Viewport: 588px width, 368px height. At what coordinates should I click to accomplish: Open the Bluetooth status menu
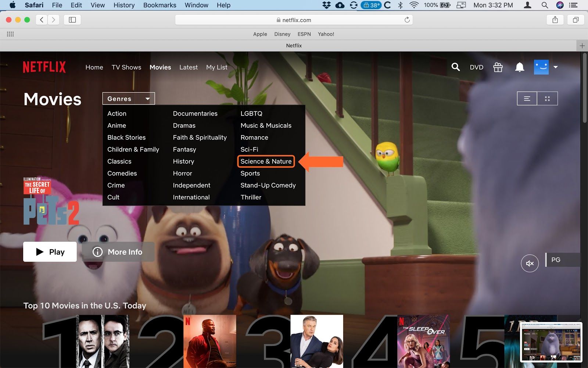pos(400,5)
